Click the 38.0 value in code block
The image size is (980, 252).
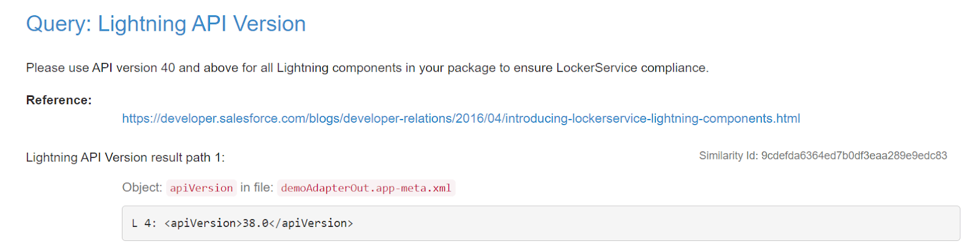pyautogui.click(x=255, y=223)
